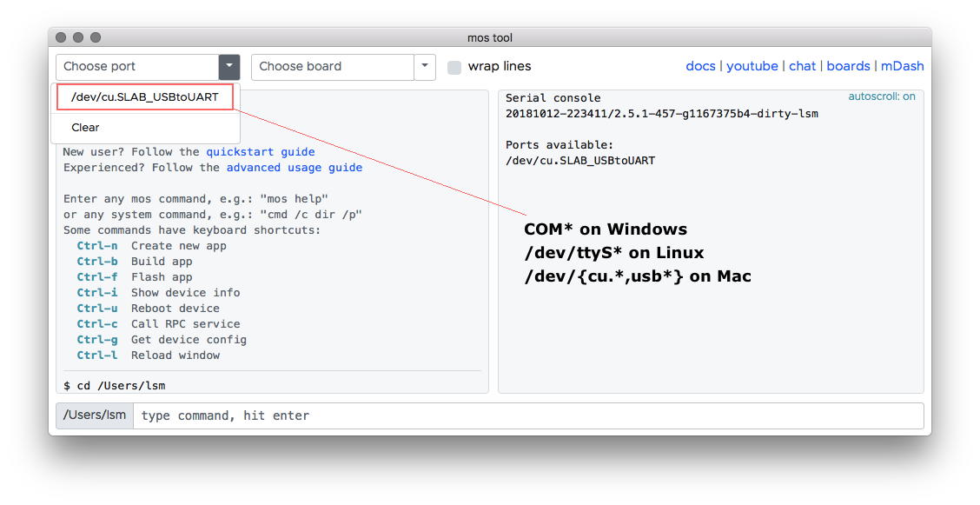Click the Choose port text field

tap(137, 67)
